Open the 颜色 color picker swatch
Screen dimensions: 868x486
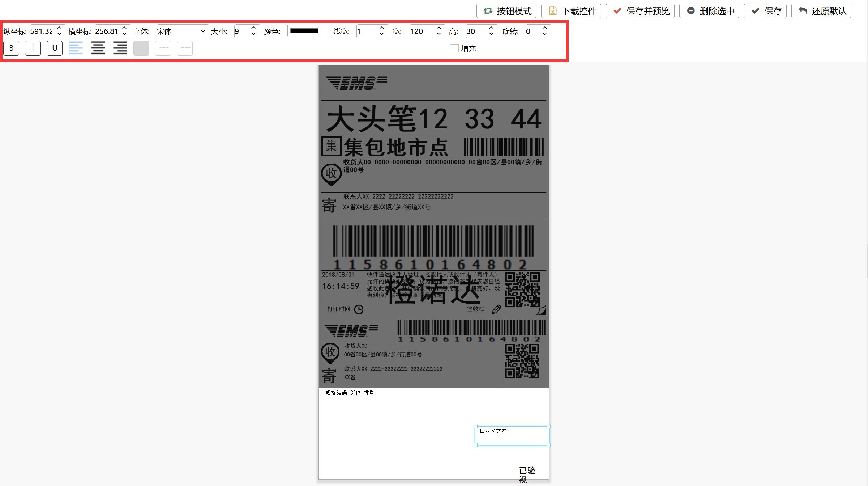pos(304,31)
